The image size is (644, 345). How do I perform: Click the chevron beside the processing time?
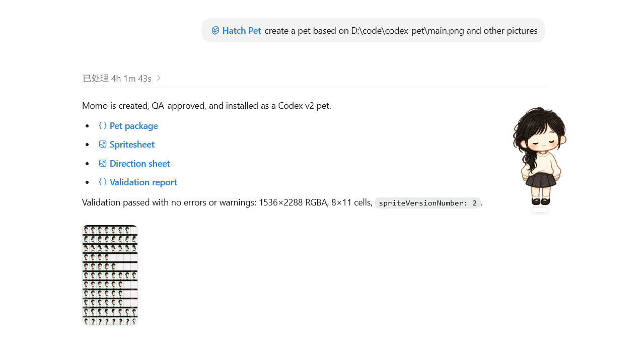pos(159,78)
